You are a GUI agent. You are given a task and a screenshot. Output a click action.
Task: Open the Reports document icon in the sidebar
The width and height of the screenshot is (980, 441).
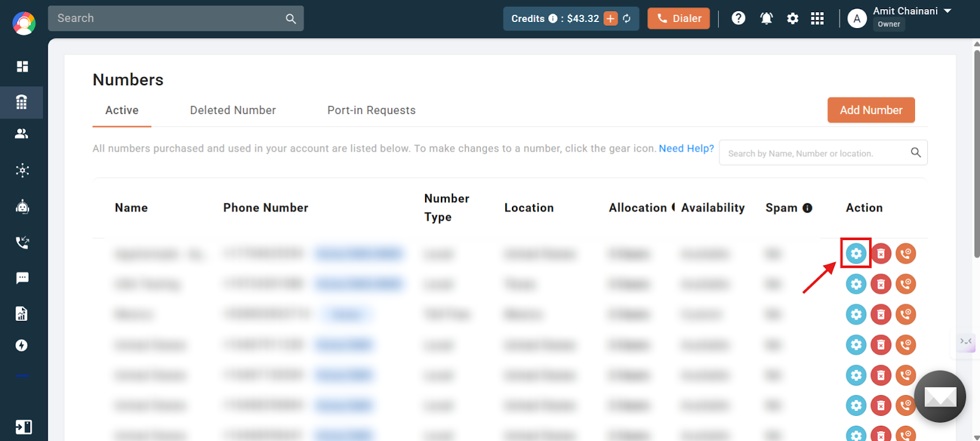(21, 314)
